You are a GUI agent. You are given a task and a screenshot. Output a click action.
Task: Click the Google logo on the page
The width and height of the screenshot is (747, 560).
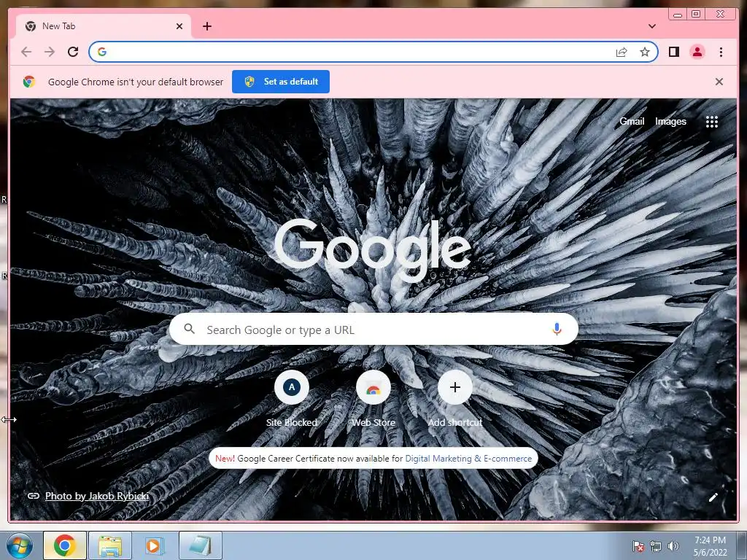(x=373, y=249)
